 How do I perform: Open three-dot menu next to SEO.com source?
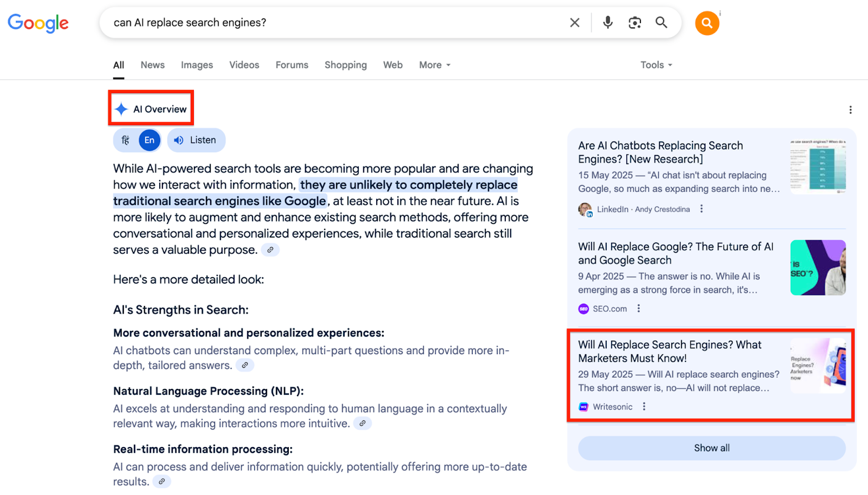(x=639, y=309)
